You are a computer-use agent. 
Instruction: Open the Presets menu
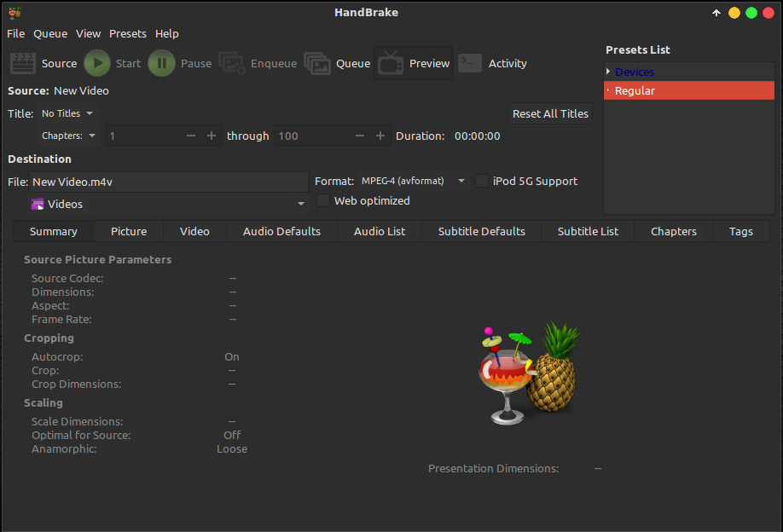[x=128, y=33]
